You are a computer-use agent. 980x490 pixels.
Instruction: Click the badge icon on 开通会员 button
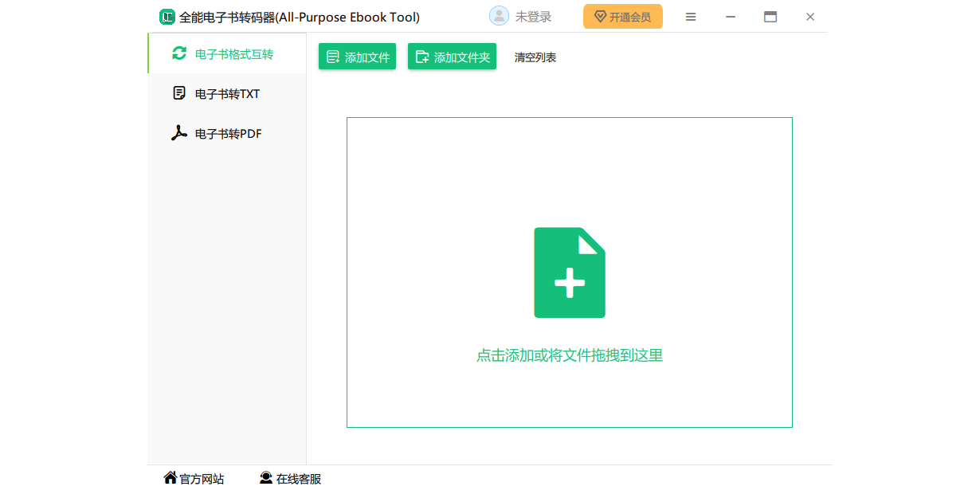click(600, 16)
